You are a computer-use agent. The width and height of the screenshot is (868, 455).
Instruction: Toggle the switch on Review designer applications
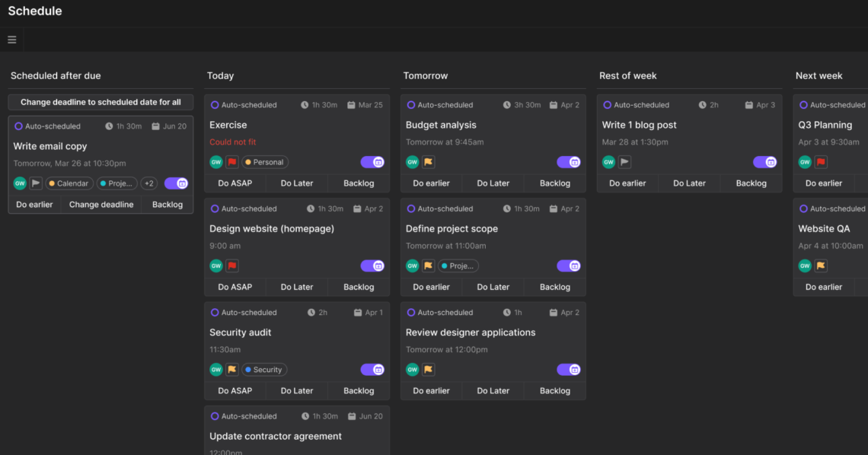click(568, 369)
